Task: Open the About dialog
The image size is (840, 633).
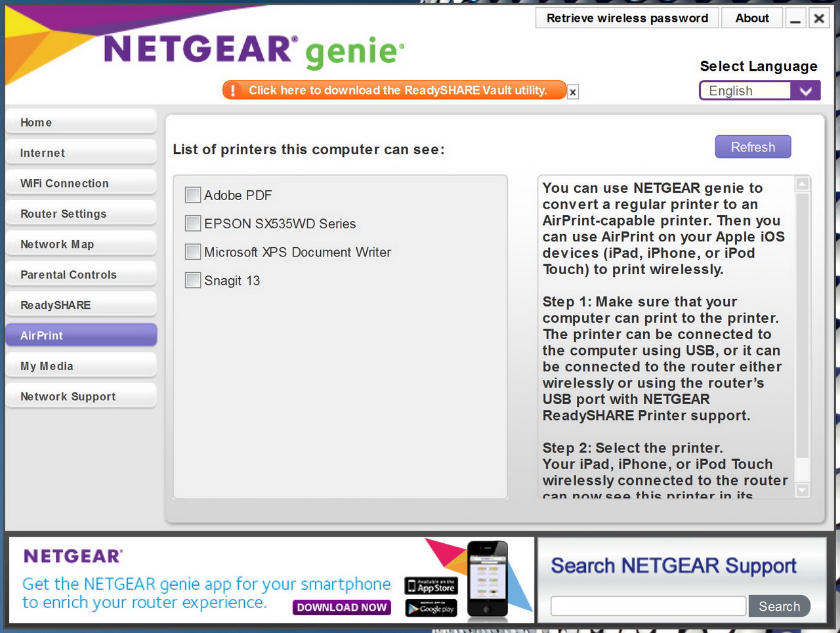Action: pyautogui.click(x=752, y=18)
